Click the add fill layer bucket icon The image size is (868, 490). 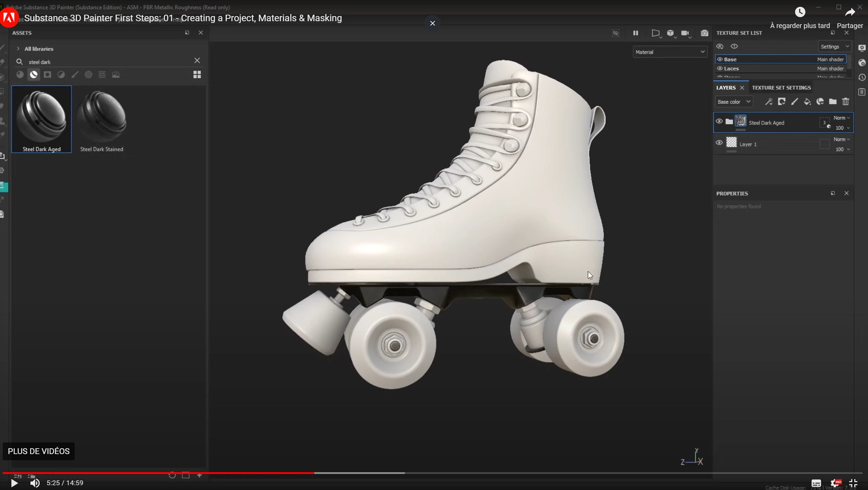[807, 102]
